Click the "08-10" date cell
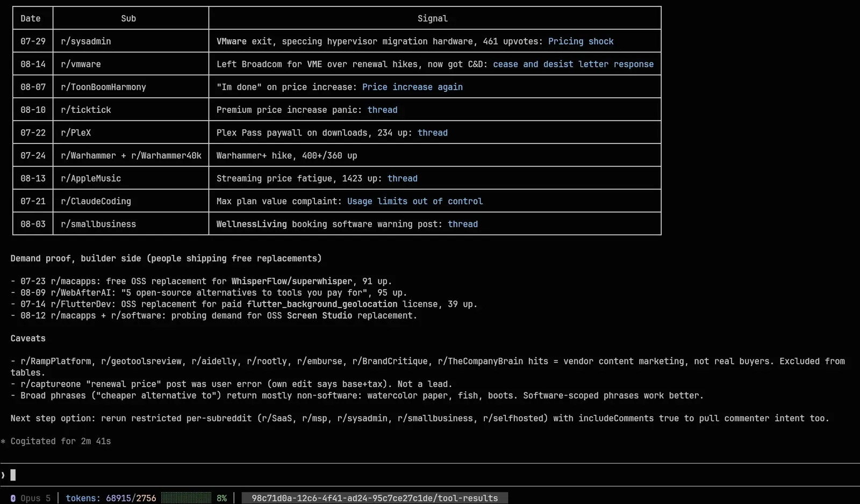860x504 pixels. tap(33, 110)
